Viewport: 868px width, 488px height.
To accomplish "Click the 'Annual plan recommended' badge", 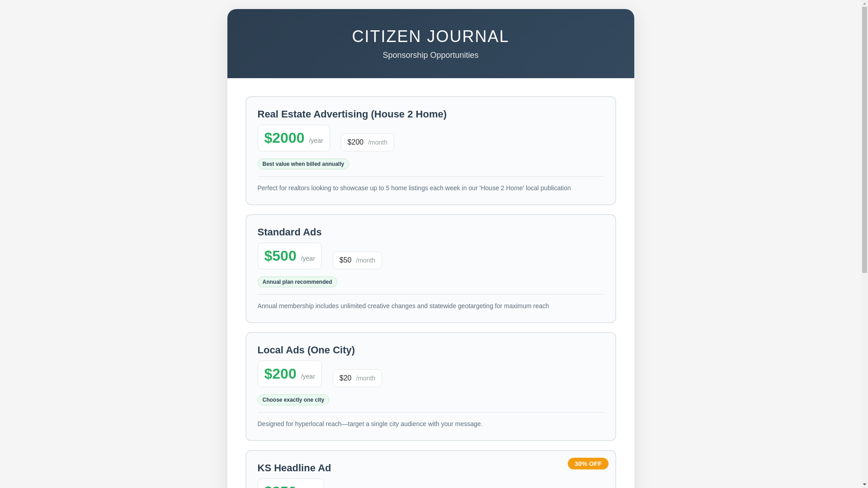I will click(x=297, y=282).
